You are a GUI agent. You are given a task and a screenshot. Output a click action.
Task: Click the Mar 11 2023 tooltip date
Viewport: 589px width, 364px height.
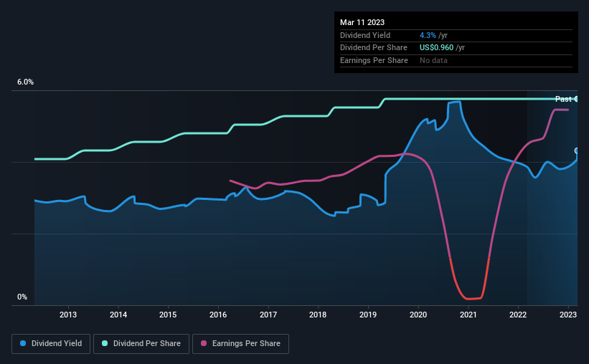[362, 22]
